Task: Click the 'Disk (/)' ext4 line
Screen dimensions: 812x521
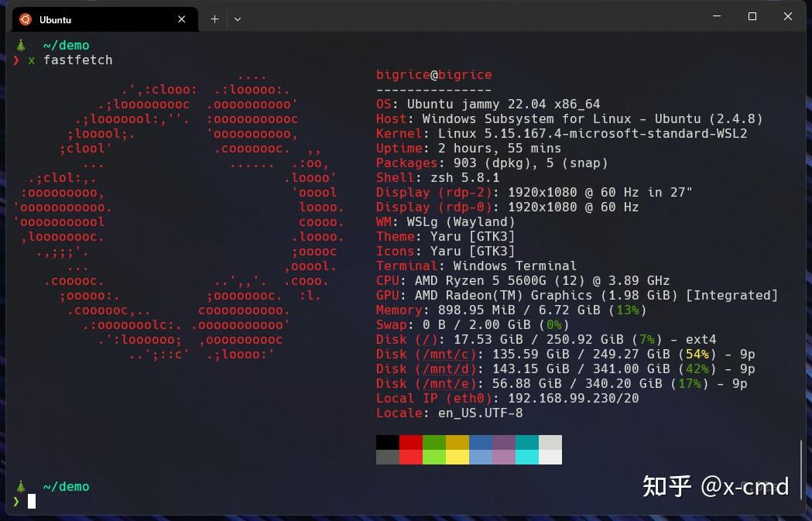Action: [546, 340]
